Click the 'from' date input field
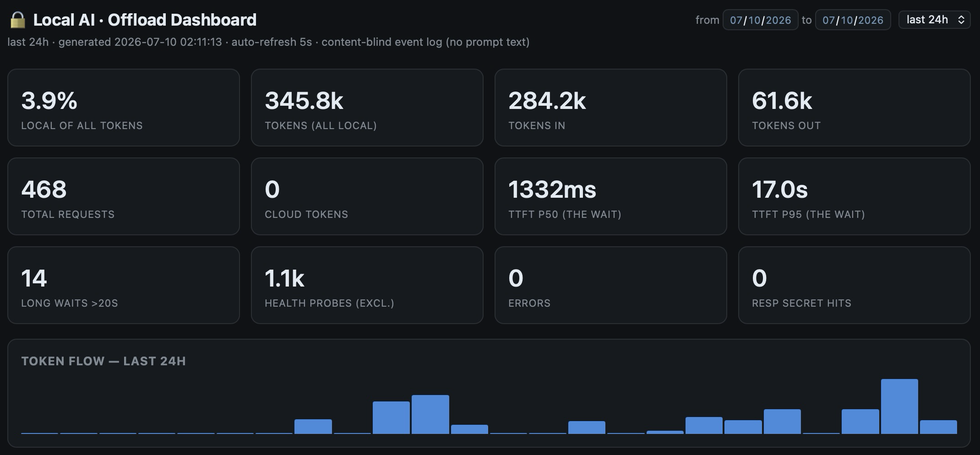Viewport: 980px width, 455px height. pos(760,20)
